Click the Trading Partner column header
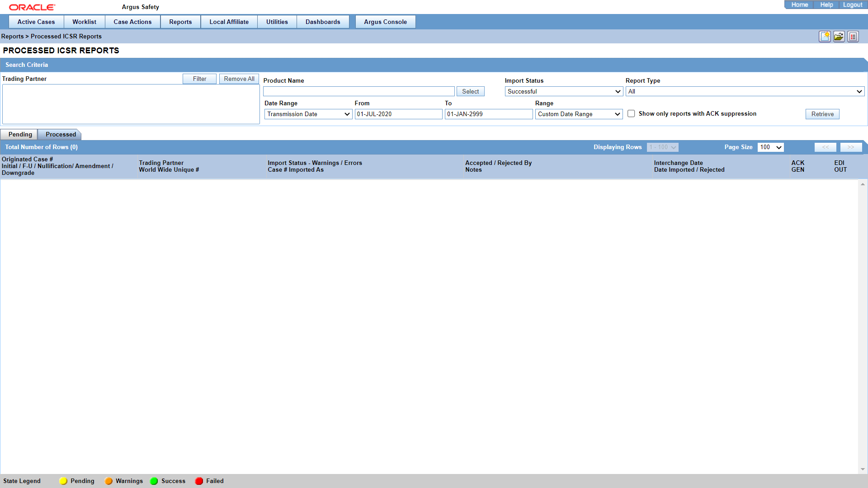The height and width of the screenshot is (488, 868). (x=161, y=163)
